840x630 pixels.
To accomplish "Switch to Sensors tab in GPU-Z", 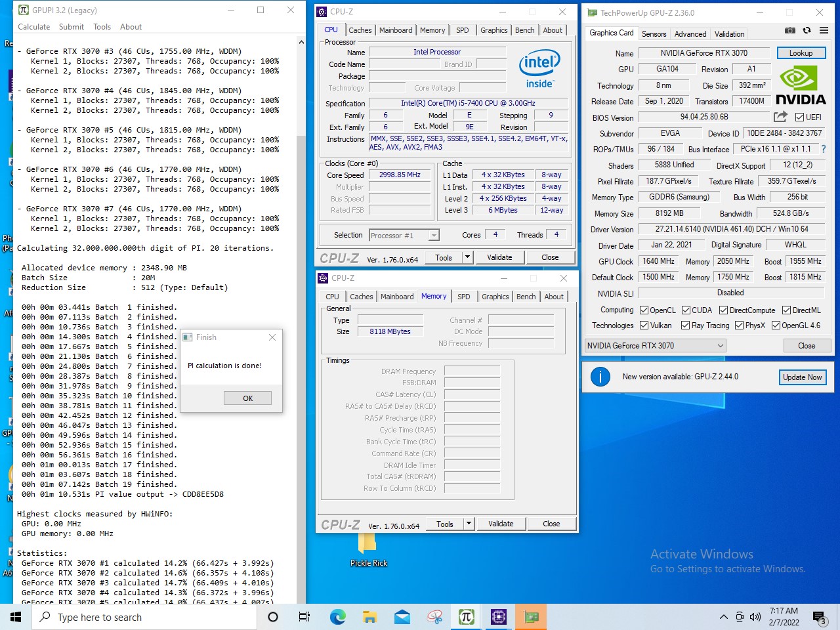I will [654, 33].
